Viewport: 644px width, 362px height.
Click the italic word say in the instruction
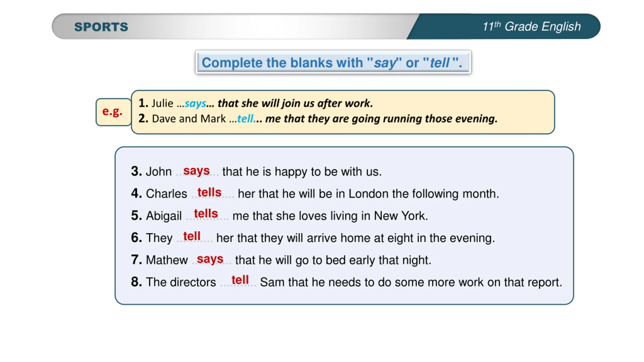coord(385,63)
